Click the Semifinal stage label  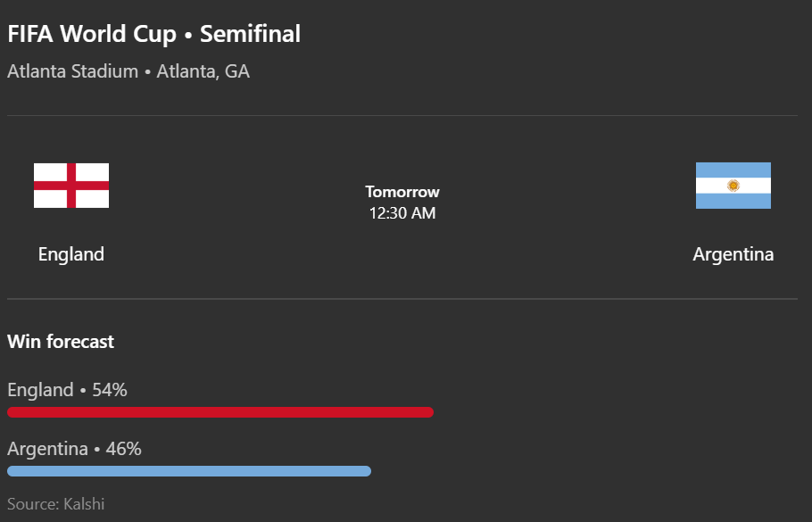pos(250,34)
